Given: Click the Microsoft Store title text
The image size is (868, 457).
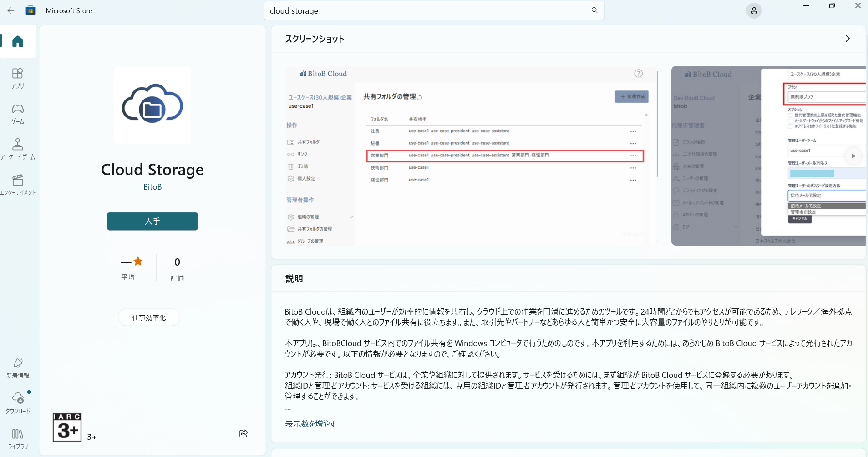Looking at the screenshot, I should coord(69,10).
